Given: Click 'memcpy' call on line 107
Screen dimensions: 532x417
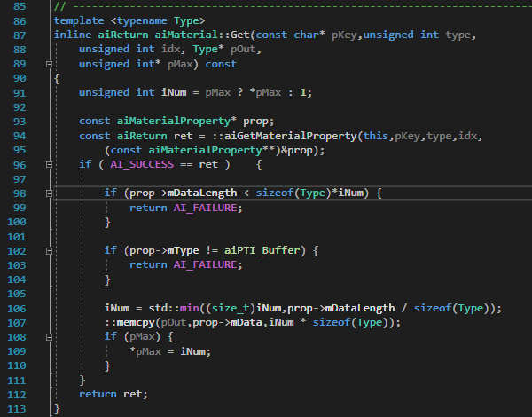Looking at the screenshot, I should click(136, 323).
